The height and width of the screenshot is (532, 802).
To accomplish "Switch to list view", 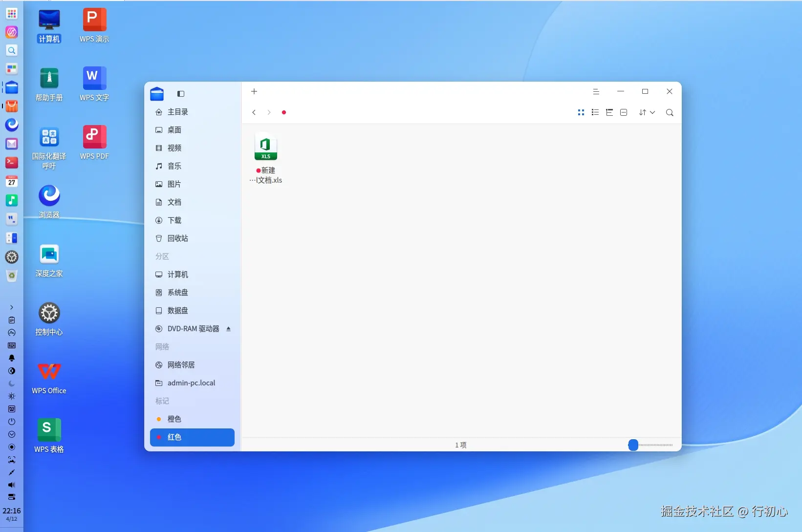I will coord(595,112).
